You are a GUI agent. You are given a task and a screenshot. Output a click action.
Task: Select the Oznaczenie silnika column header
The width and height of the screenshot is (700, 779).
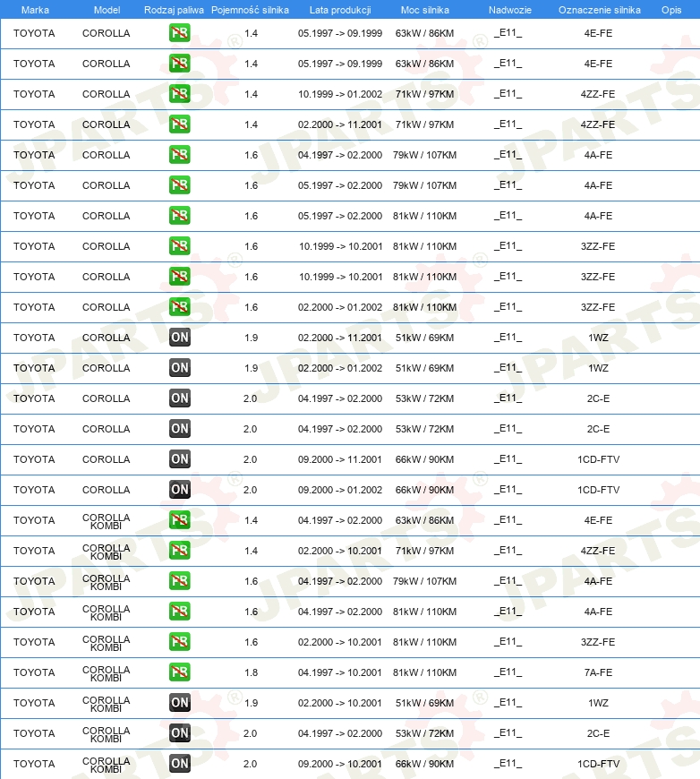pos(599,10)
